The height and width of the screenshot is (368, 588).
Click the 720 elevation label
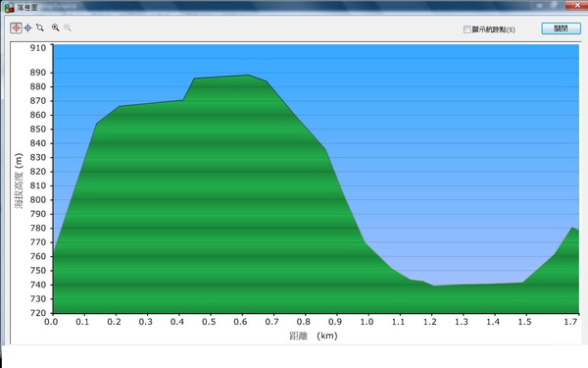[x=38, y=313]
